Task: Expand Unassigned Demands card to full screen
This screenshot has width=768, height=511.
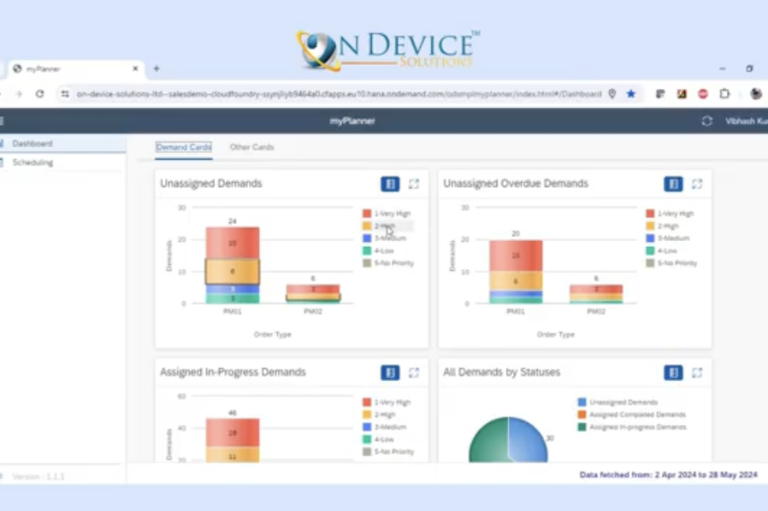Action: [x=414, y=184]
